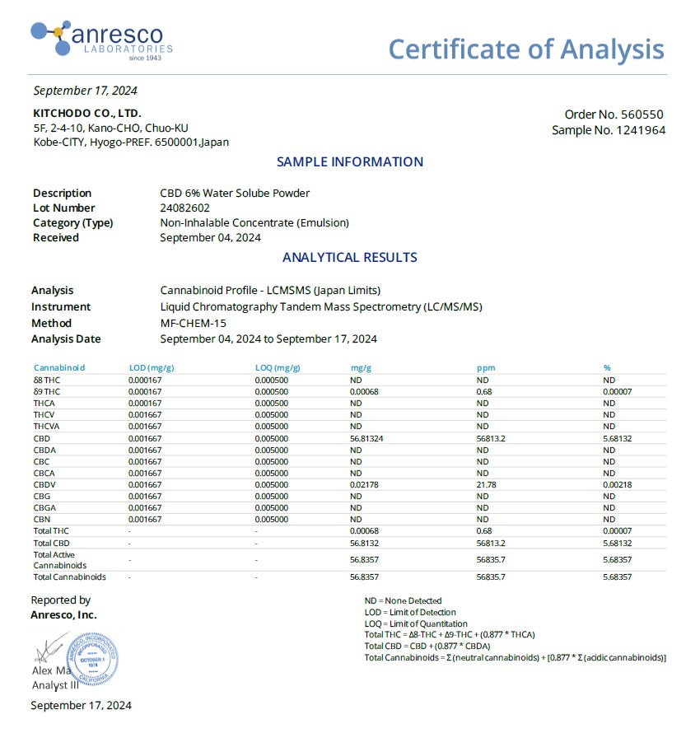Image resolution: width=700 pixels, height=733 pixels.
Task: Click the CBN row label
Action: 42,520
